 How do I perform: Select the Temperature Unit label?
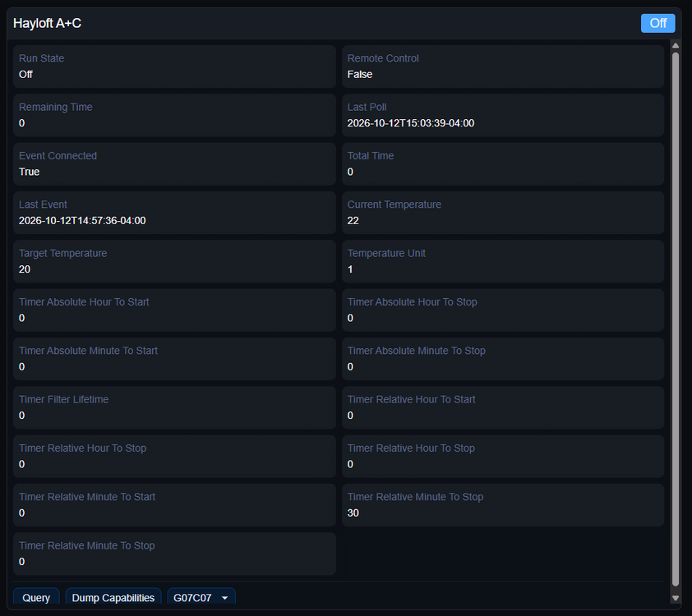[x=386, y=253]
